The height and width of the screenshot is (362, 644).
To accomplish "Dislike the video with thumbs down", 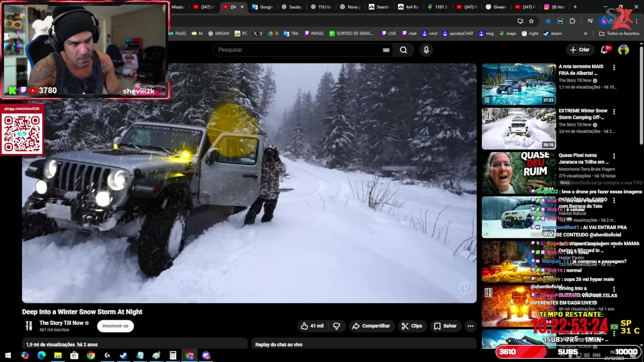I will 337,326.
